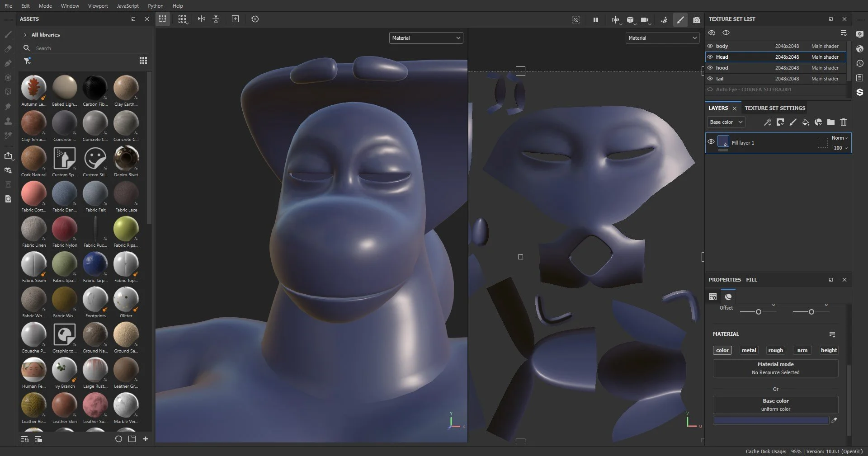Reset the viewport with the circular X icon
Image resolution: width=868 pixels, height=456 pixels.
tap(255, 19)
